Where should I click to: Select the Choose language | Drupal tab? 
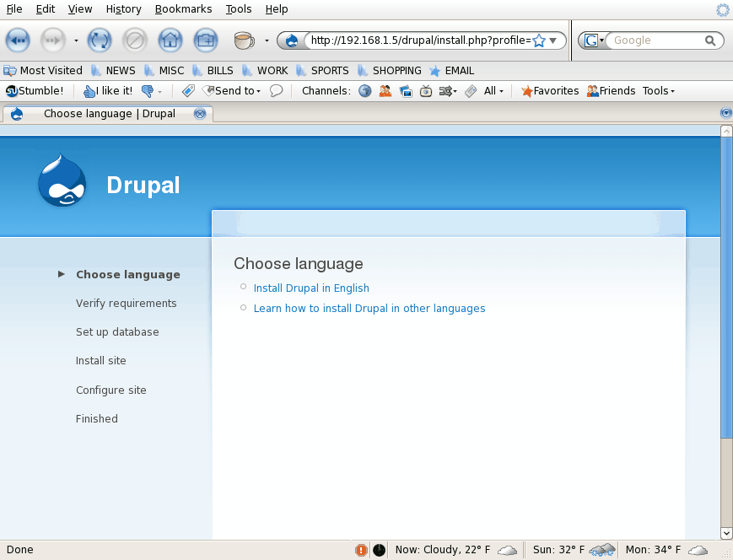click(x=108, y=114)
